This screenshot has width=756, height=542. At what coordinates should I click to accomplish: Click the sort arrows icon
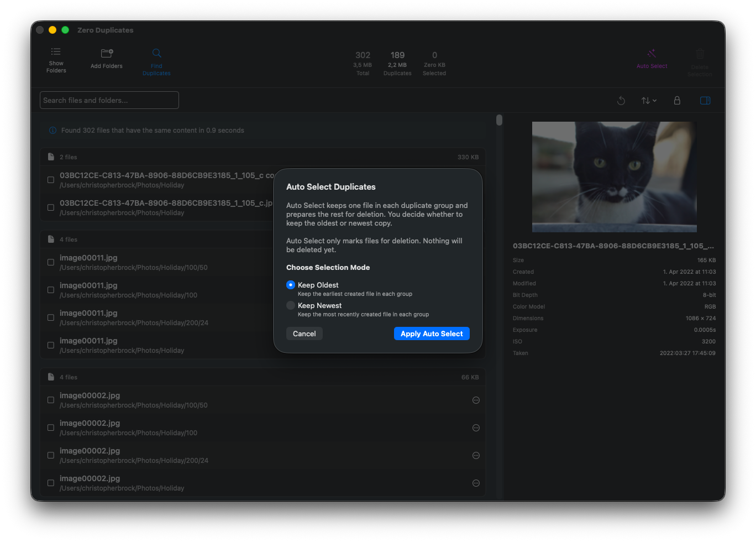pyautogui.click(x=646, y=100)
